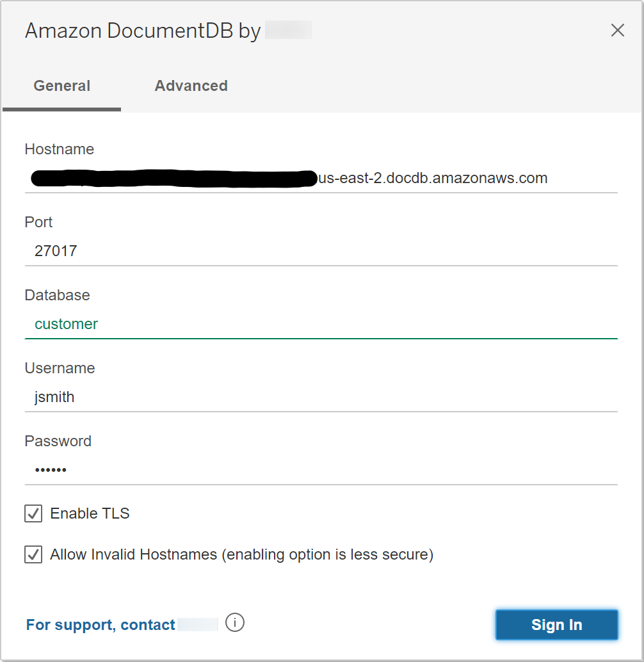Close the Amazon DocumentDB dialog
This screenshot has height=662, width=644.
617,30
